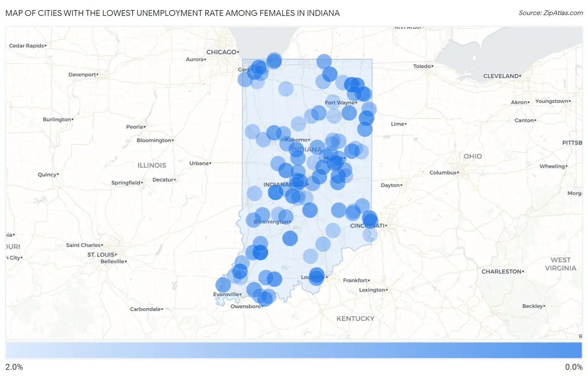Click the Wheeling city label
The height and width of the screenshot is (376, 588).
point(552,166)
